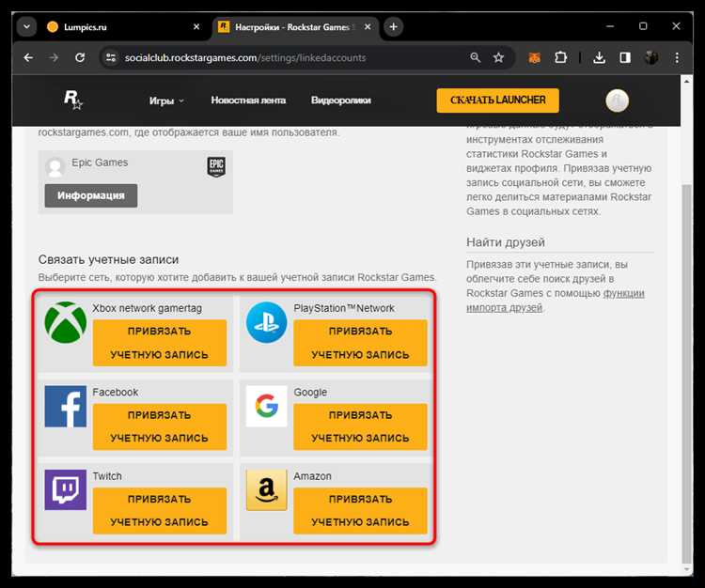This screenshot has height=588, width=705.
Task: Link the Twitch account
Action: (160, 510)
